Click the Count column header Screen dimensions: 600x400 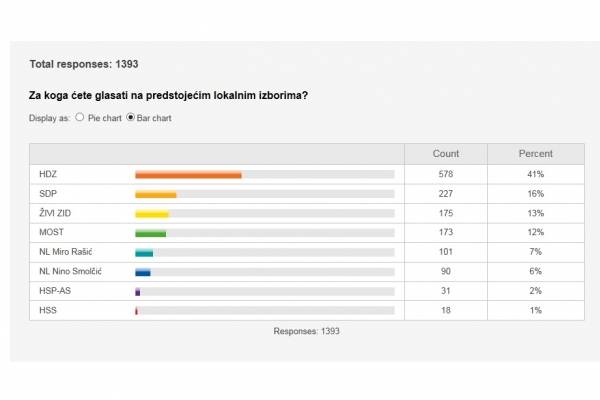[445, 154]
